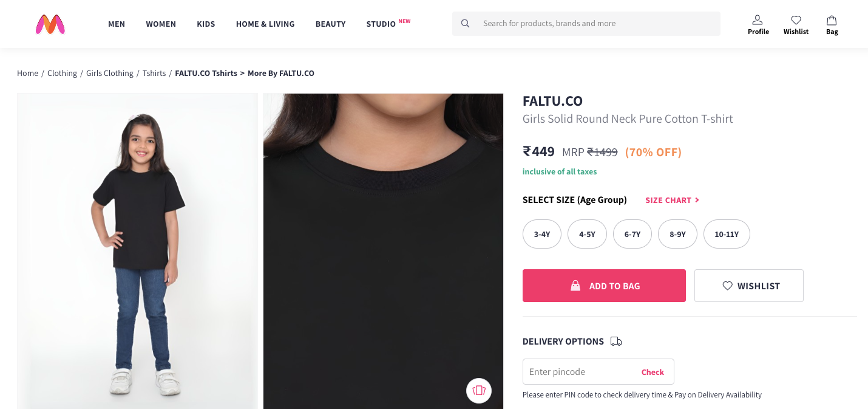Open the shopping Bag icon

tap(832, 21)
